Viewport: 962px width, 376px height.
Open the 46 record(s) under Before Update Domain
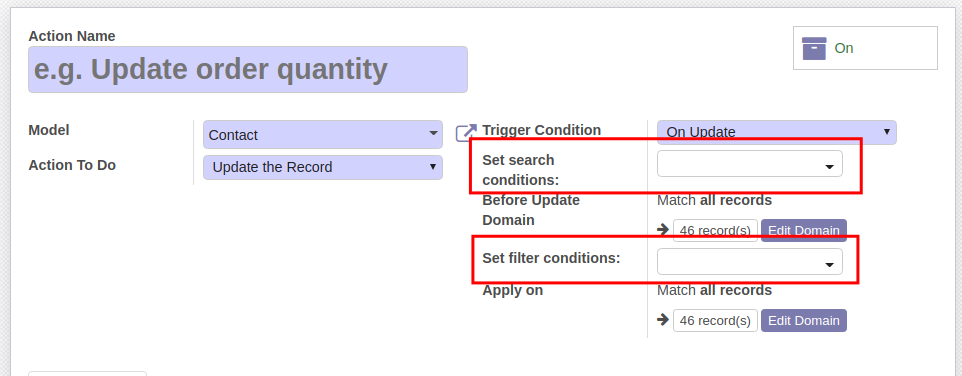click(x=715, y=231)
